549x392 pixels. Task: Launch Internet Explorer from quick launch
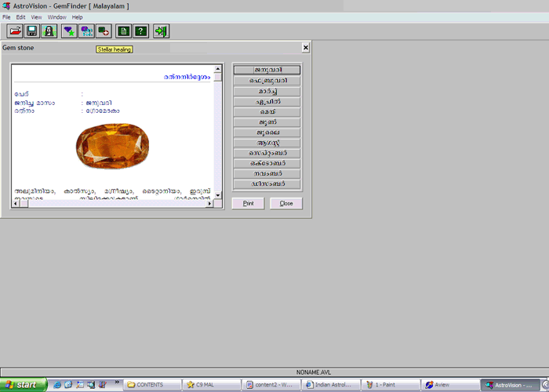pyautogui.click(x=56, y=385)
